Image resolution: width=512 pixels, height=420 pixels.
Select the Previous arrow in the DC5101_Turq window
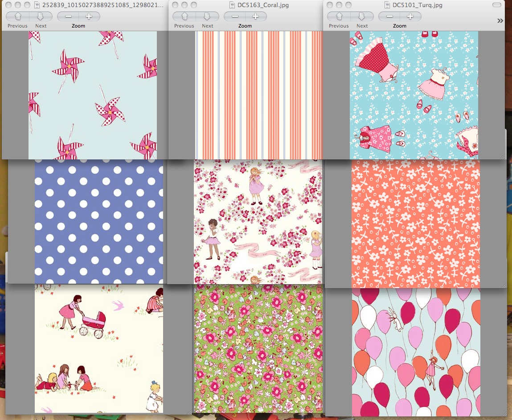pyautogui.click(x=338, y=16)
